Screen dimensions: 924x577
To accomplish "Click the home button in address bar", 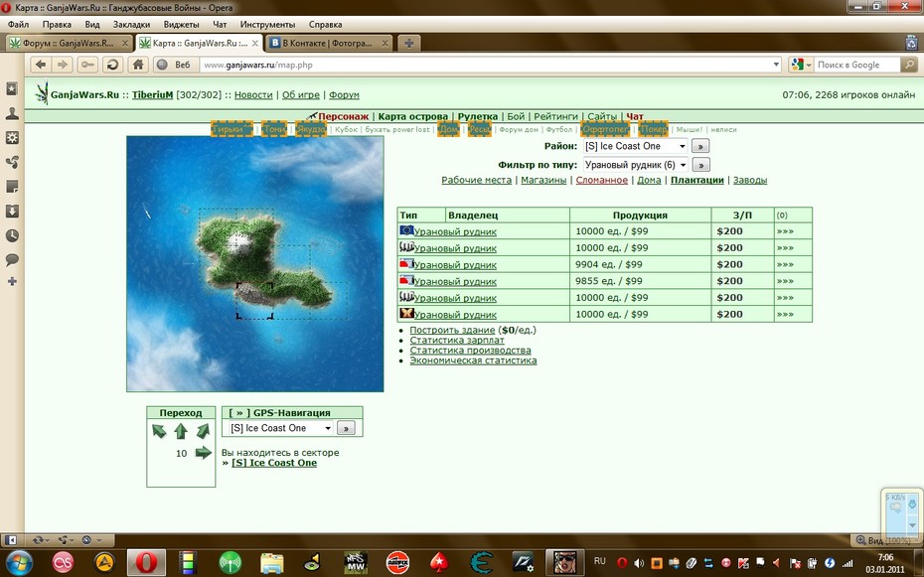I will tap(138, 65).
